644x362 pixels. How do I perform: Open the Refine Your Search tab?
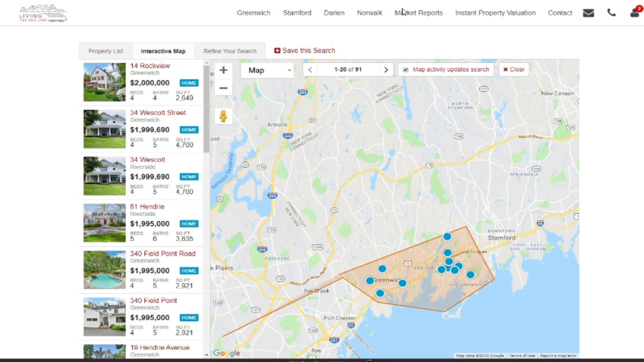tap(230, 51)
